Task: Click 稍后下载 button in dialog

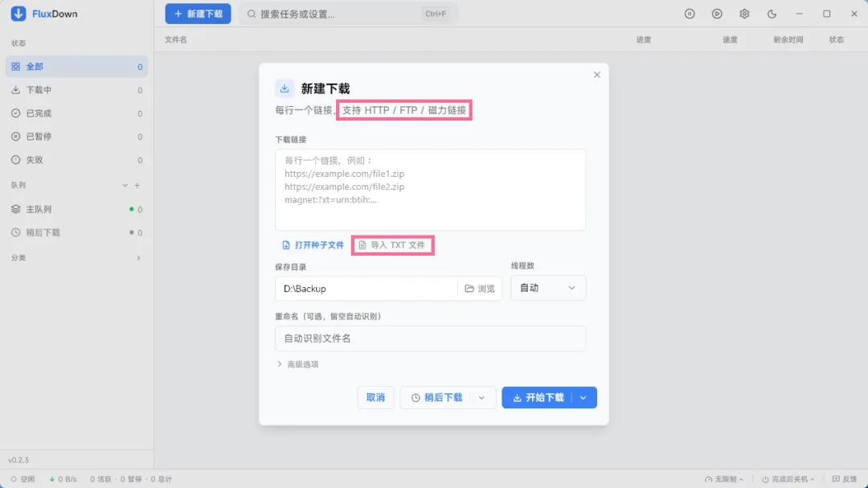Action: [436, 397]
